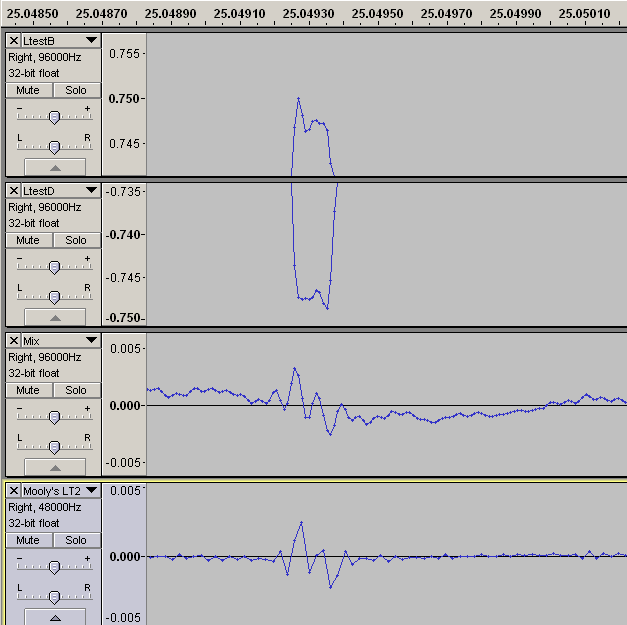Solo the LtestB track
This screenshot has width=627, height=625.
(x=76, y=90)
